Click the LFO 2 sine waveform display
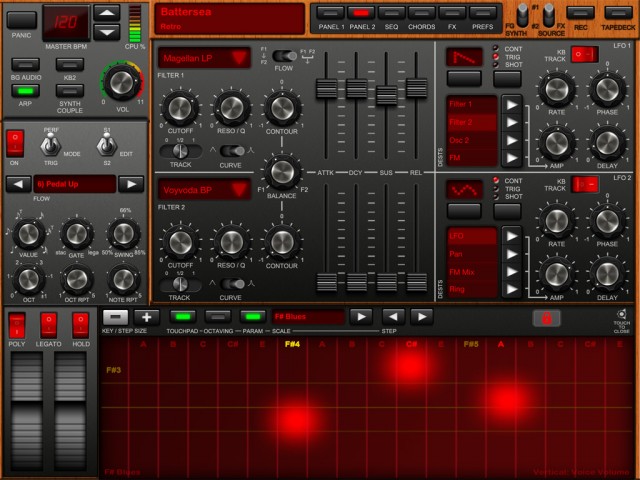This screenshot has height=480, width=640. (x=463, y=189)
